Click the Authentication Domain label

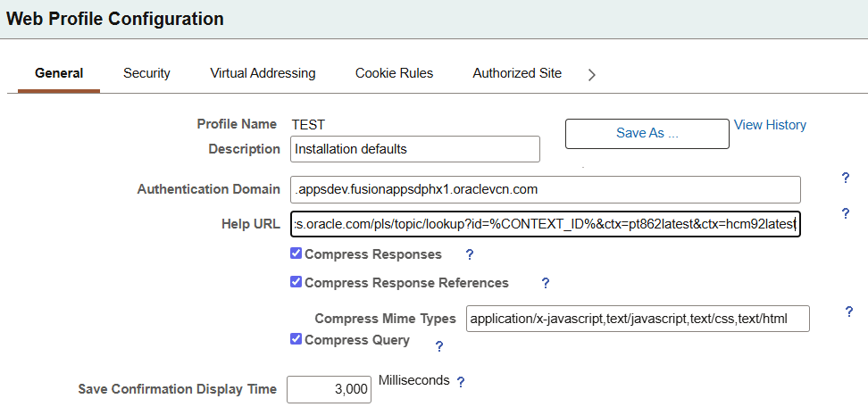point(209,189)
